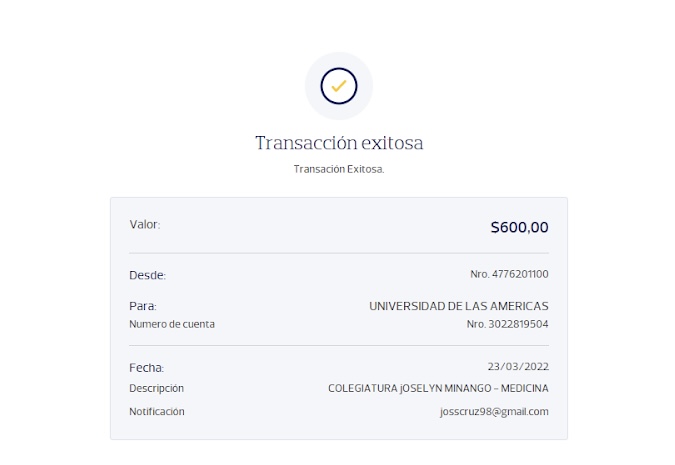Click the date 23/03/2022

(517, 367)
